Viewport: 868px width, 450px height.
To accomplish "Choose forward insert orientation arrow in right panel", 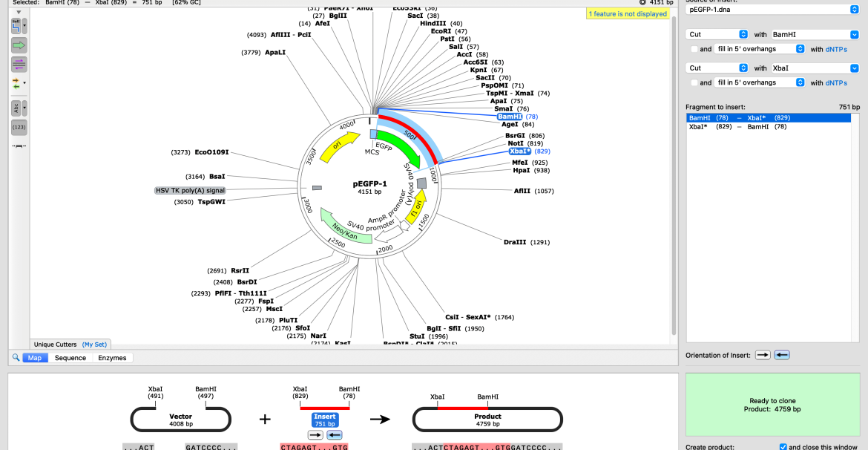I will (x=763, y=355).
